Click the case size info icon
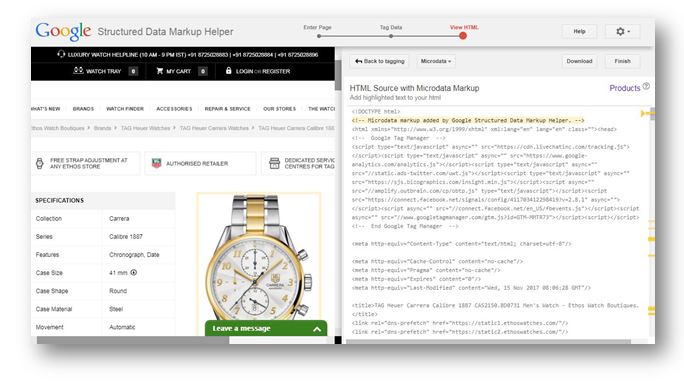 (133, 272)
